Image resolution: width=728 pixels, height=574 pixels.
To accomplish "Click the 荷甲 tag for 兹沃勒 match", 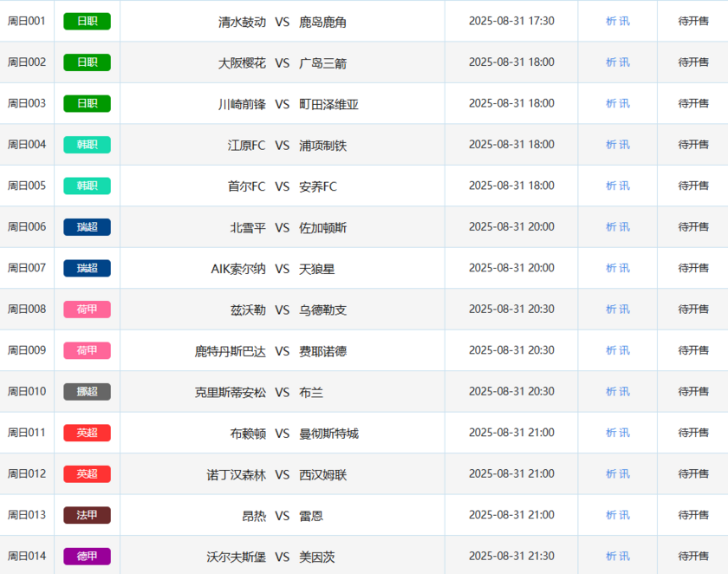I will (x=87, y=310).
